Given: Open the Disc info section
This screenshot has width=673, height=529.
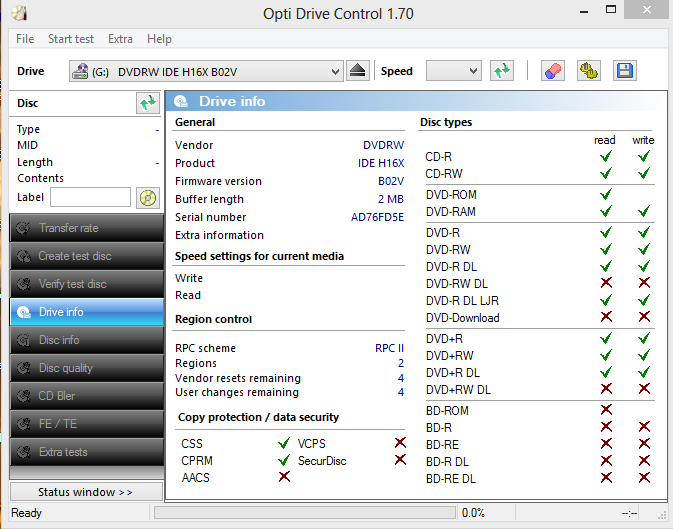Looking at the screenshot, I should pos(87,340).
